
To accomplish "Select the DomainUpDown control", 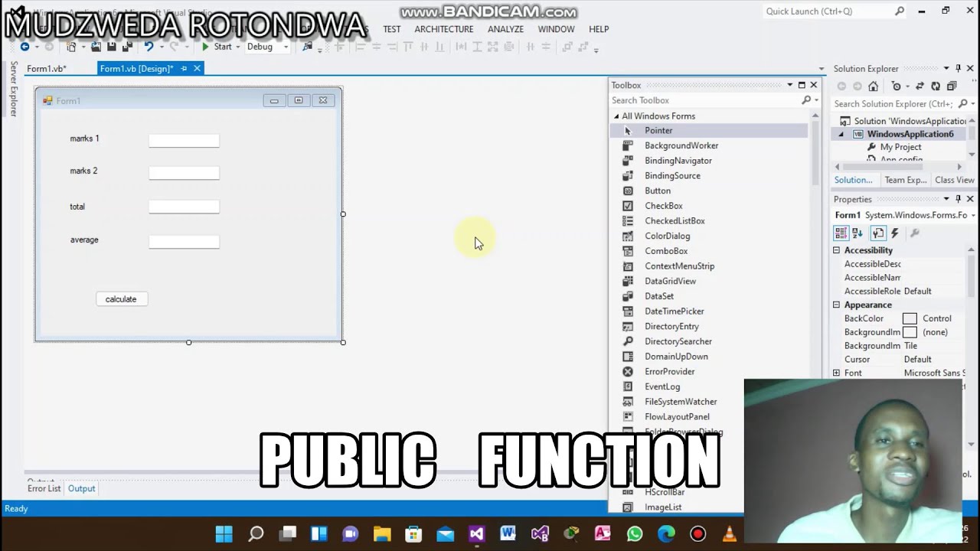I will (x=708, y=357).
